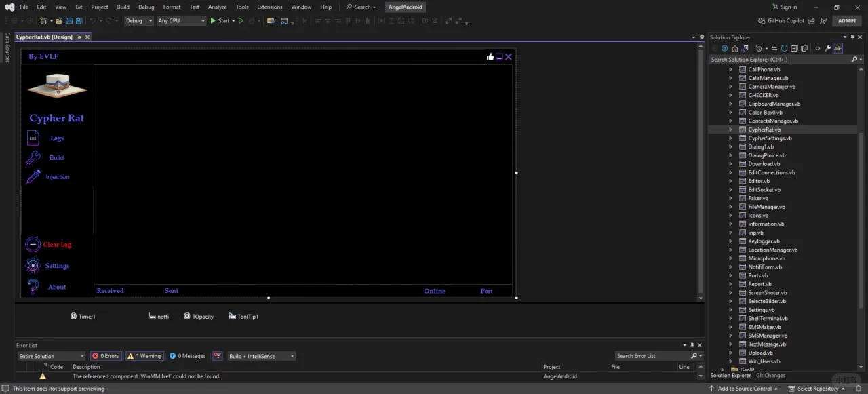Screen dimensions: 868x394
Task: Open the Start button dropdown arrow
Action: tap(233, 21)
